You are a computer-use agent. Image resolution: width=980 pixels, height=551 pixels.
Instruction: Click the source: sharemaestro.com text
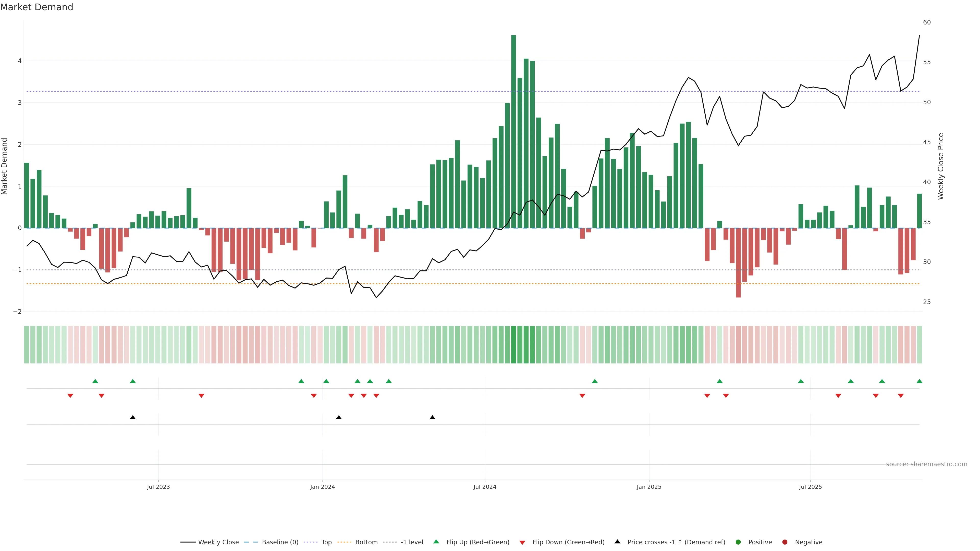pyautogui.click(x=926, y=464)
